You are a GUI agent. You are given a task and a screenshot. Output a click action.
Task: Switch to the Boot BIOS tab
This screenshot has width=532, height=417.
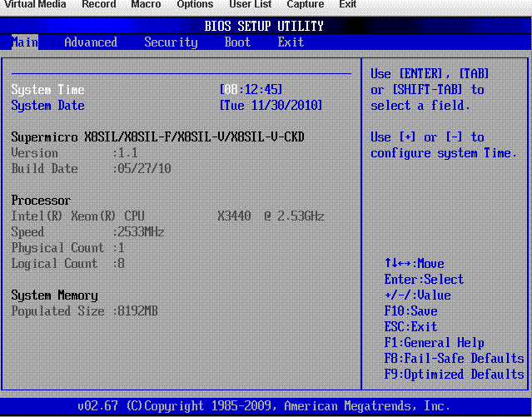(237, 42)
